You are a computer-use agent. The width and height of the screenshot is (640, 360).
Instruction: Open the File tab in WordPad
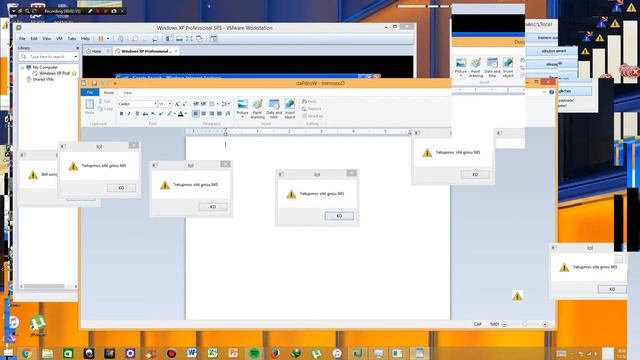pyautogui.click(x=90, y=93)
